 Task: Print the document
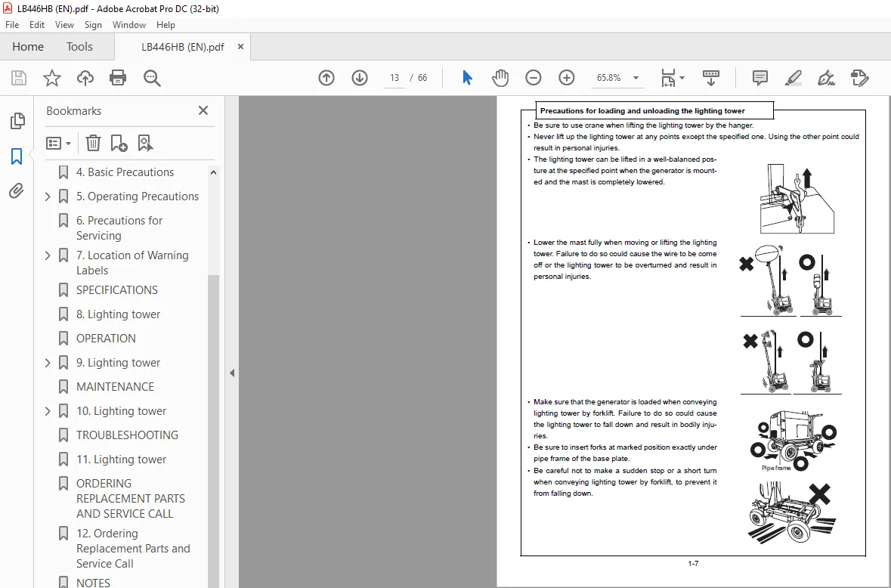click(x=118, y=78)
